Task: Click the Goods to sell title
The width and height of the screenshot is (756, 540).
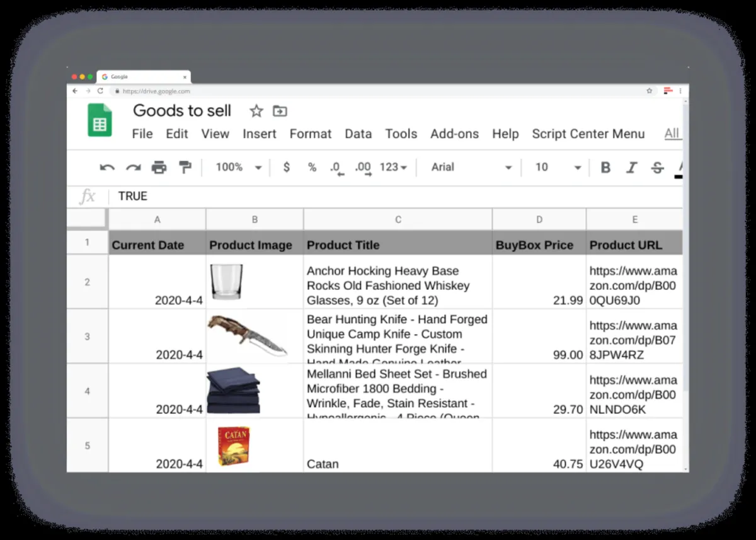Action: pyautogui.click(x=182, y=111)
